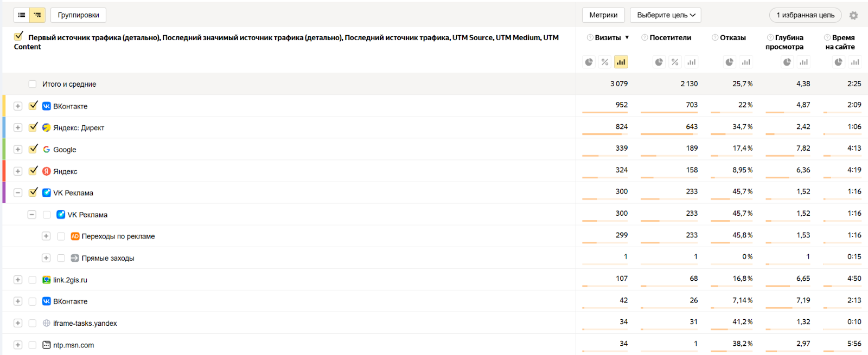
Task: Expand the Переходы по рекламе row
Action: [x=46, y=236]
